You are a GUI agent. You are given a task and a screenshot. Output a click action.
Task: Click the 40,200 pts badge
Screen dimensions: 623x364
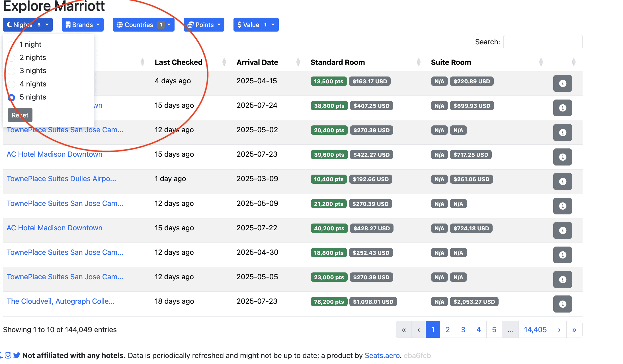(329, 228)
